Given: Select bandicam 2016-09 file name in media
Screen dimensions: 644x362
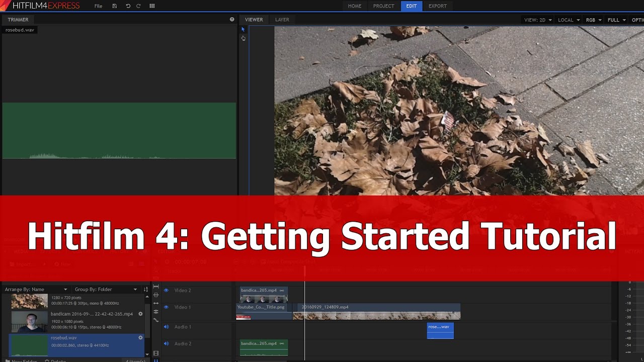Looking at the screenshot, I should click(92, 314).
